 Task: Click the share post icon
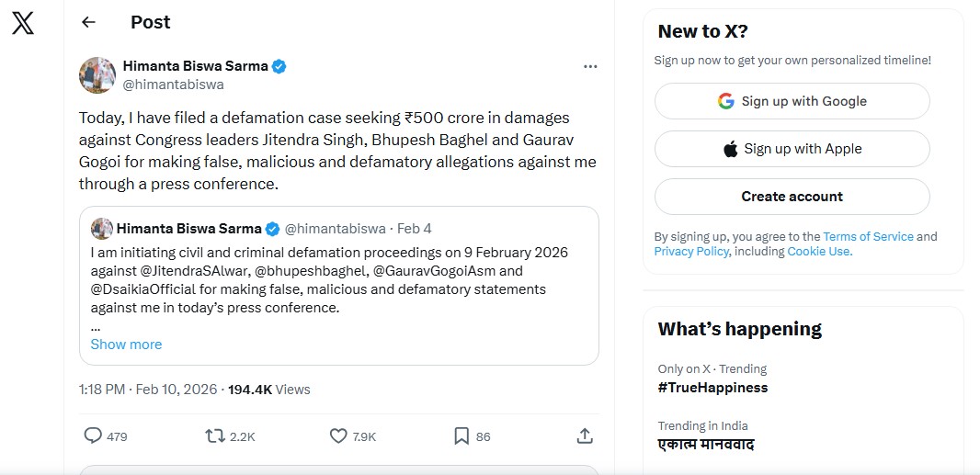584,436
